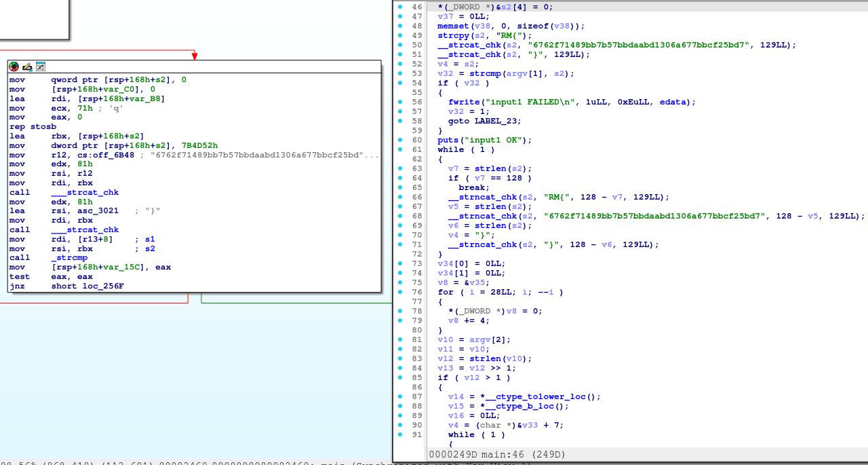This screenshot has width=868, height=465.
Task: Toggle the green marker beside line 90
Action: (400, 425)
